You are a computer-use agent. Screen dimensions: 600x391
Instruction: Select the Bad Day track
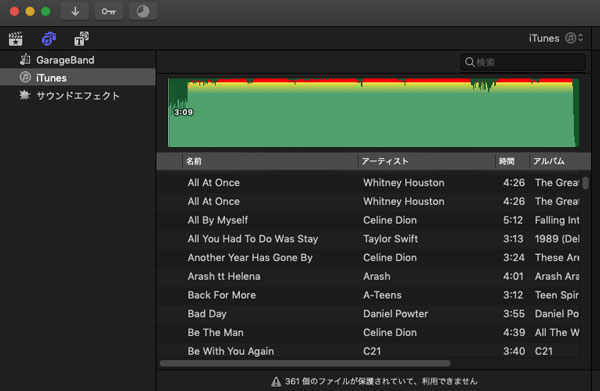[x=369, y=314]
